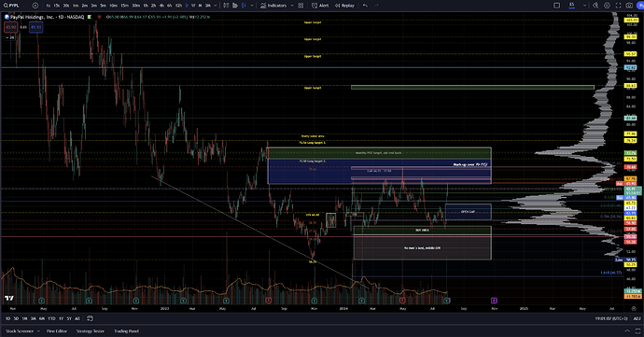Click the 19:01:07 (UTC+3) timezone clock

[611, 318]
